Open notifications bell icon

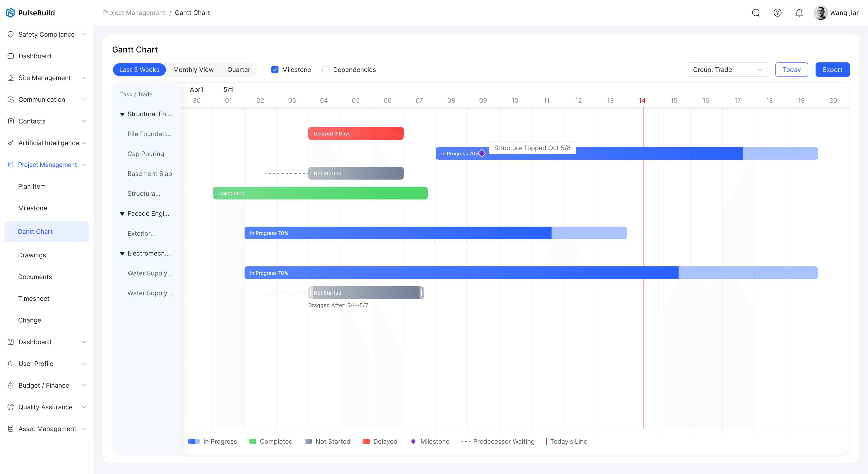[x=799, y=13]
